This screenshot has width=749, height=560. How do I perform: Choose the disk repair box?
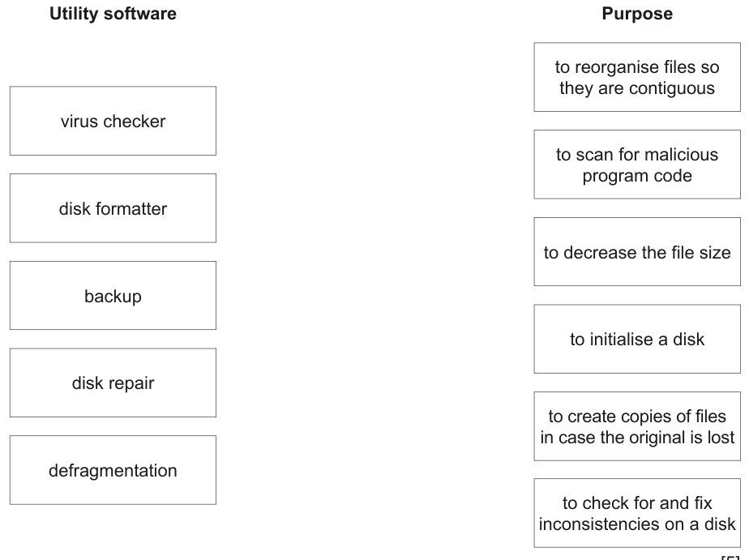click(113, 383)
